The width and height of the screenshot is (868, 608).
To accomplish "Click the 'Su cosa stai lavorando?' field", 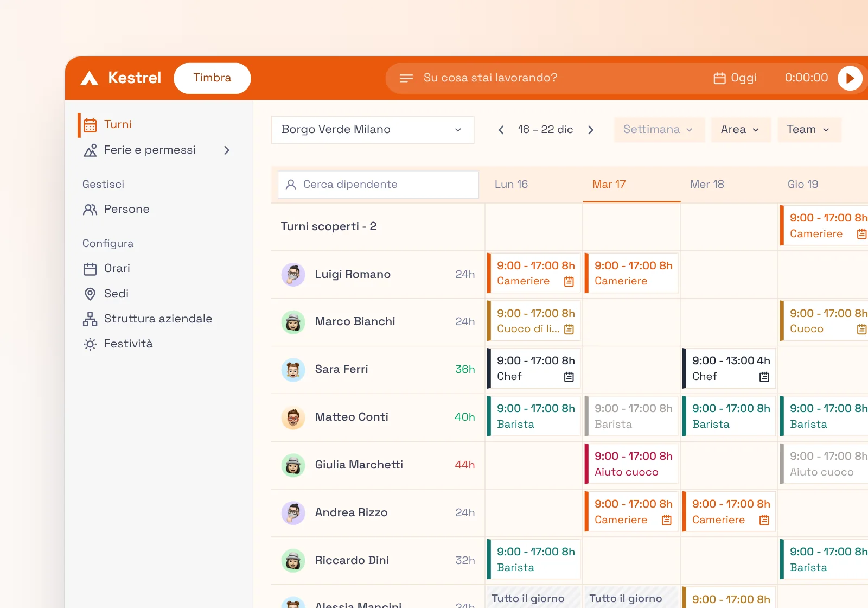I will point(490,78).
